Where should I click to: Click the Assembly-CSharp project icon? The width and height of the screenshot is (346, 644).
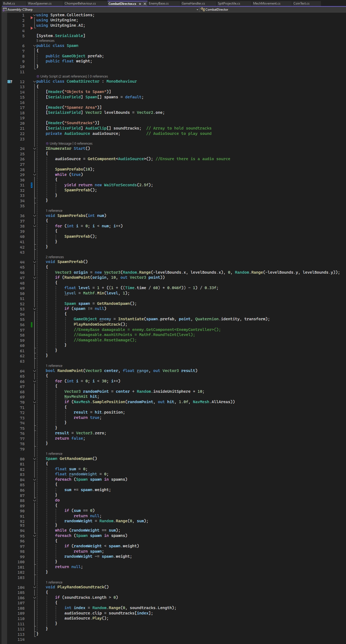tap(5, 10)
